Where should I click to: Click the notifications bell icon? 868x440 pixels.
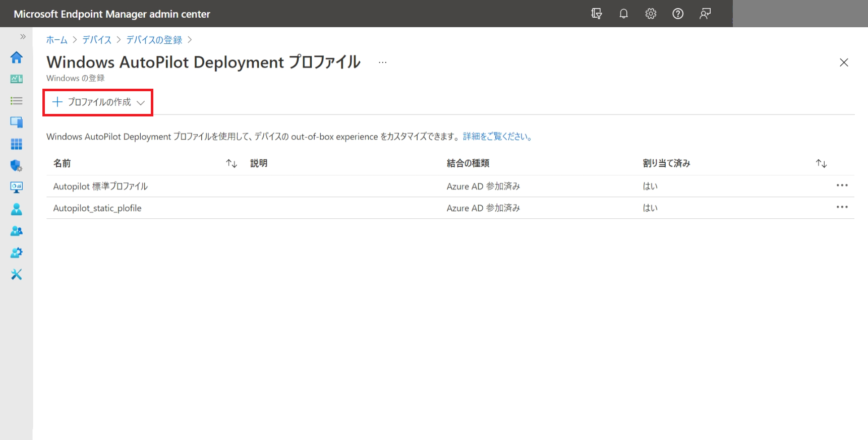[623, 14]
